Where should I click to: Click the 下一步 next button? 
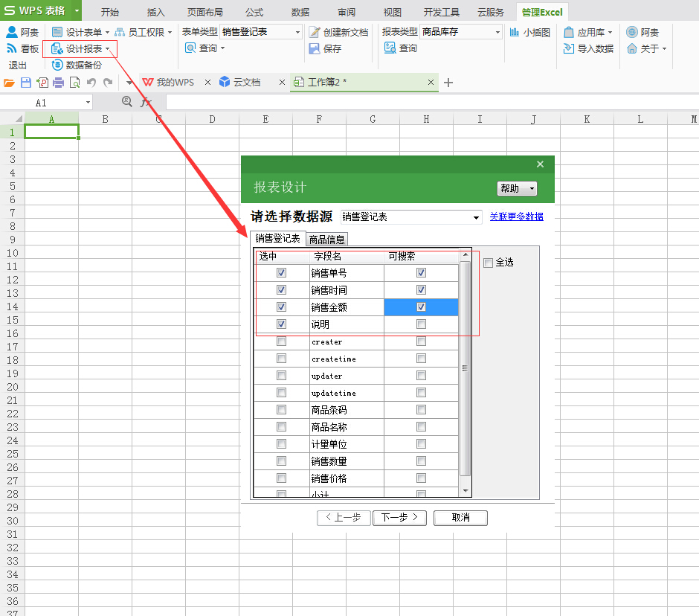click(x=399, y=517)
